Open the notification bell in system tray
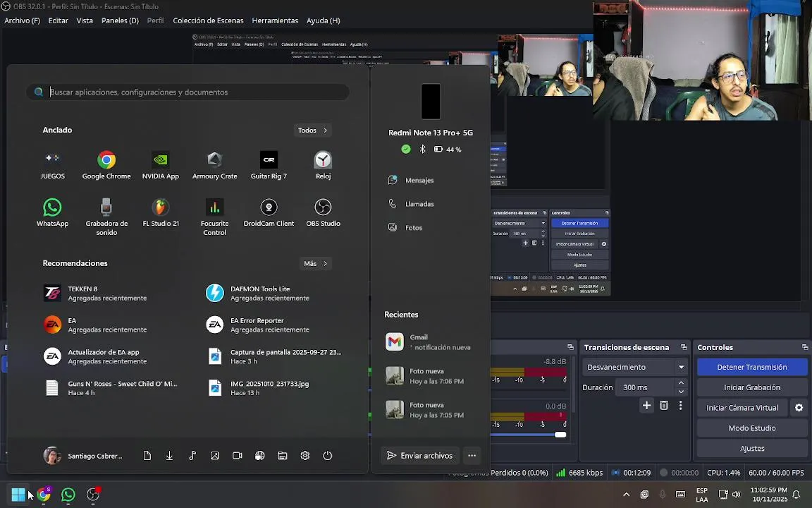The width and height of the screenshot is (812, 508). click(796, 495)
